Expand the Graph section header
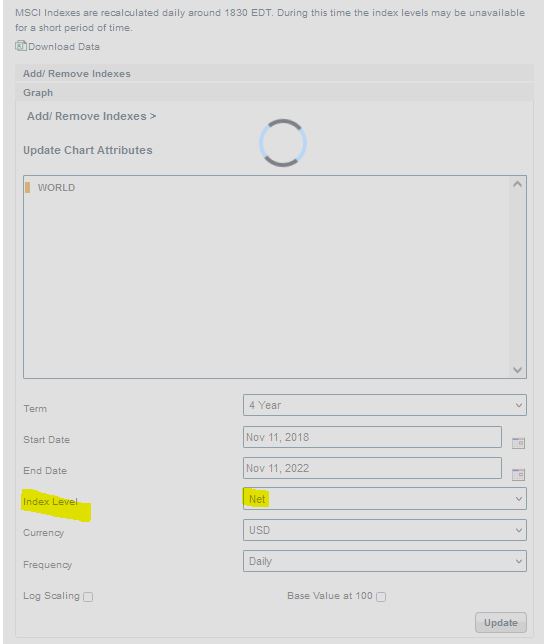Image resolution: width=544 pixels, height=644 pixels. click(x=275, y=92)
